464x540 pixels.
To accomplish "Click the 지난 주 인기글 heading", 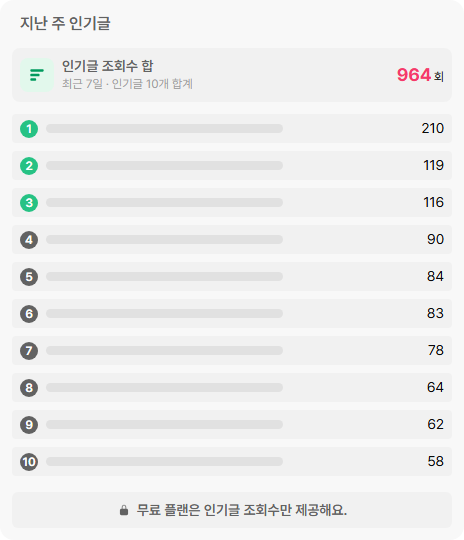I will [65, 23].
